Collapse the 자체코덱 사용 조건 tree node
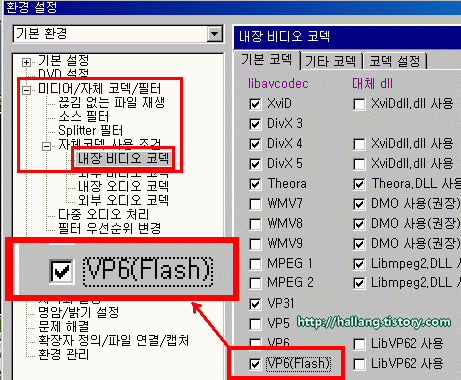This screenshot has height=380, width=461. tap(47, 146)
